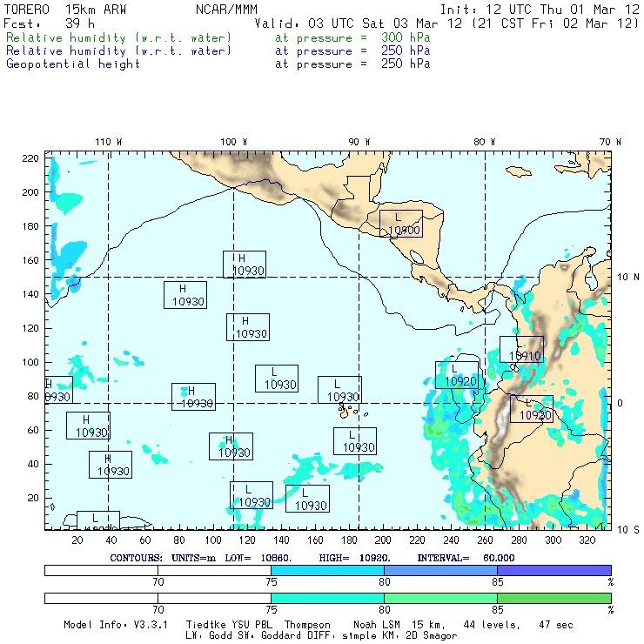The height and width of the screenshot is (644, 644).
Task: Click the '90 W' longitude label
Action: (359, 142)
